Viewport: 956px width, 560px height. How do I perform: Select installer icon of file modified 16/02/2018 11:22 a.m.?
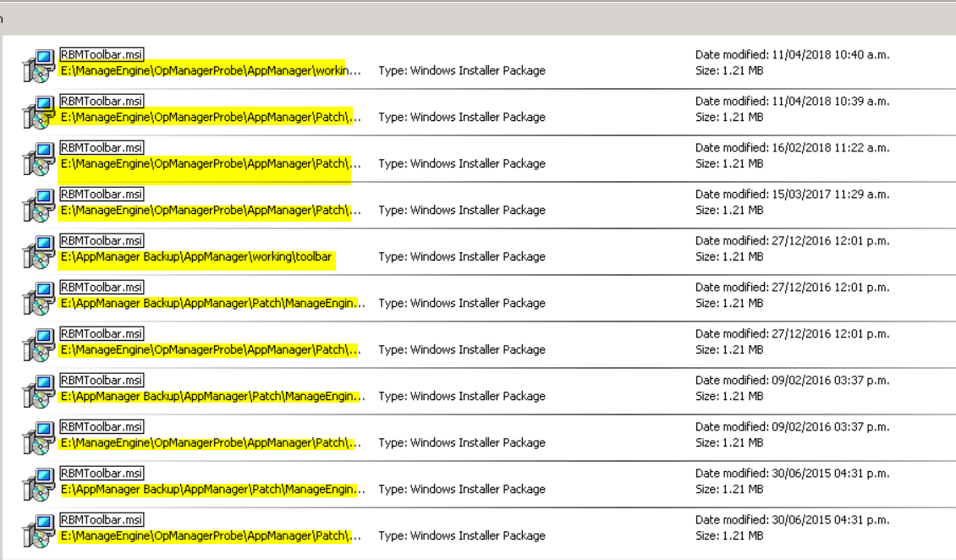(x=38, y=158)
